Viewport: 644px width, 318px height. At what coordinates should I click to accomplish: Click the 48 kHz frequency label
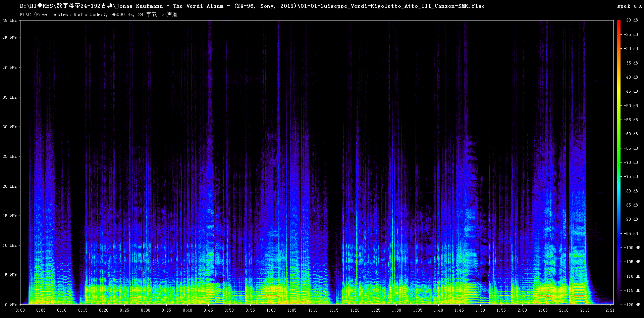coord(10,20)
